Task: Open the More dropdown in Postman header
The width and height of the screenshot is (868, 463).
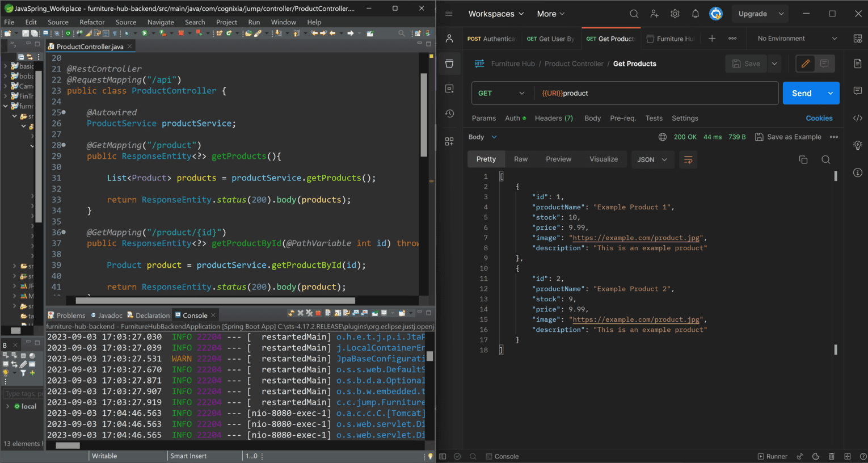Action: [551, 14]
